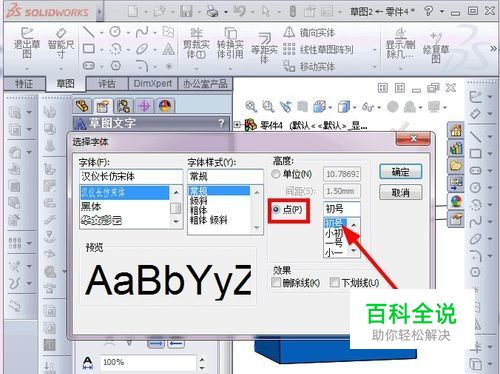Viewport: 500px width, 374px height.
Task: Toggle the 删除线(K) strikeout checkbox
Action: click(x=276, y=283)
